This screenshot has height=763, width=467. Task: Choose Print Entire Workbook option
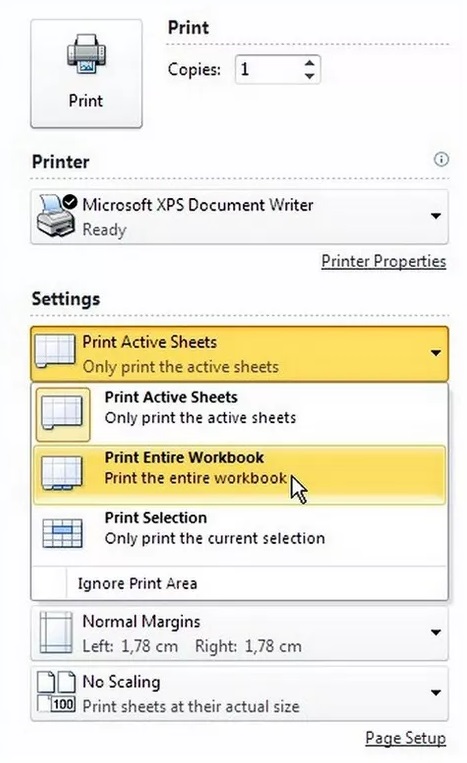pyautogui.click(x=239, y=474)
